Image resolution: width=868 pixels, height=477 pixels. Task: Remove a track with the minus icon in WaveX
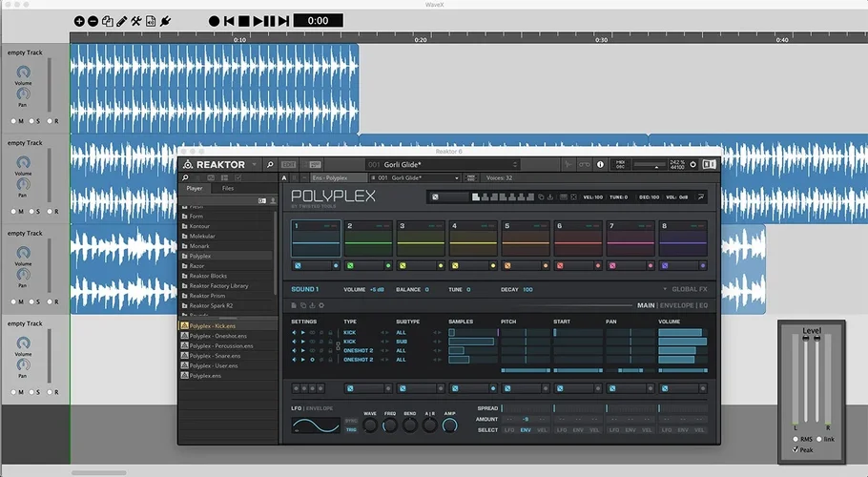click(x=93, y=21)
